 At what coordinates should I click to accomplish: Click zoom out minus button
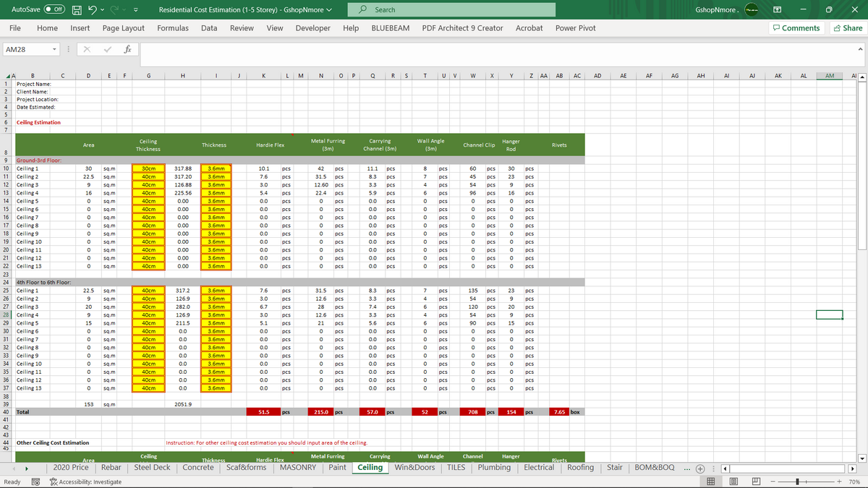(773, 481)
